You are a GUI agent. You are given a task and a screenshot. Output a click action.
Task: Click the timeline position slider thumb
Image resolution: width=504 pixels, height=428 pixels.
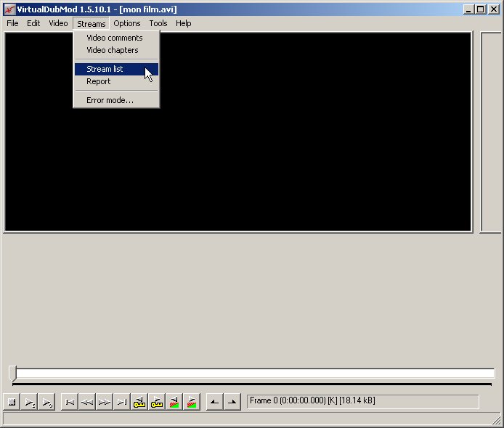pyautogui.click(x=12, y=374)
